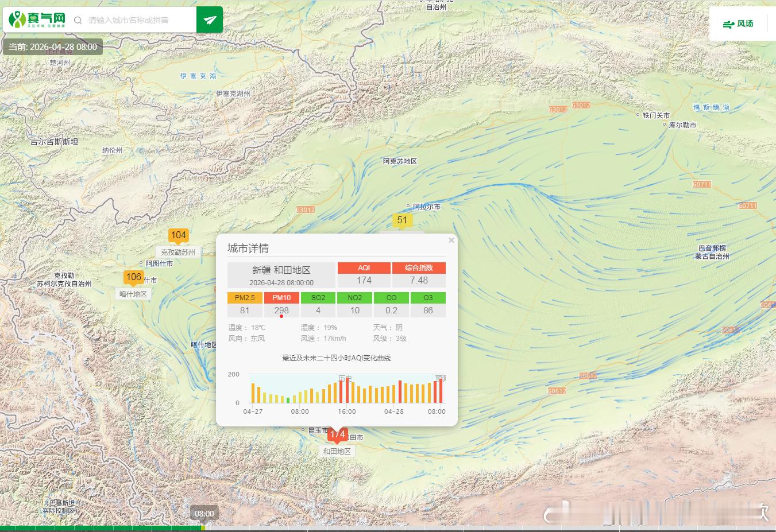Close the 城市详情 popup
The height and width of the screenshot is (532, 776).
click(x=451, y=240)
